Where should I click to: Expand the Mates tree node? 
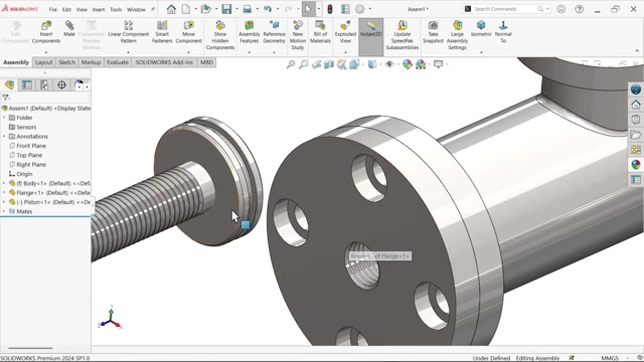[x=4, y=212]
